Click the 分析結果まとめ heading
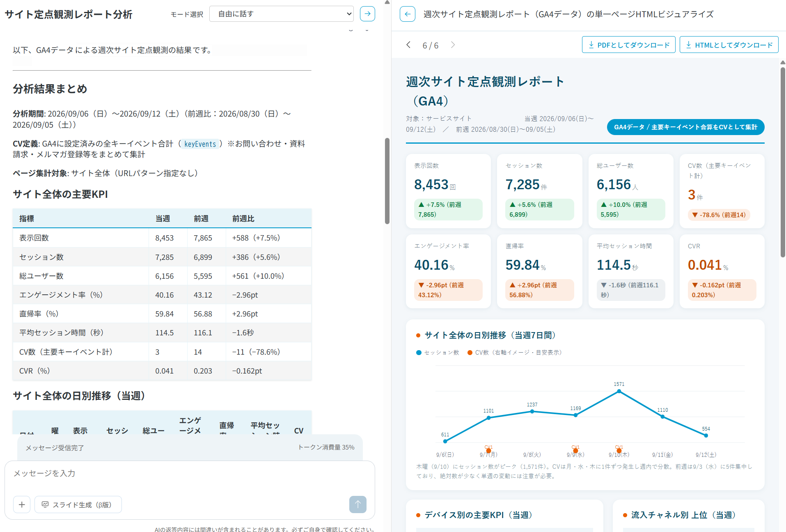The image size is (786, 532). [x=50, y=89]
